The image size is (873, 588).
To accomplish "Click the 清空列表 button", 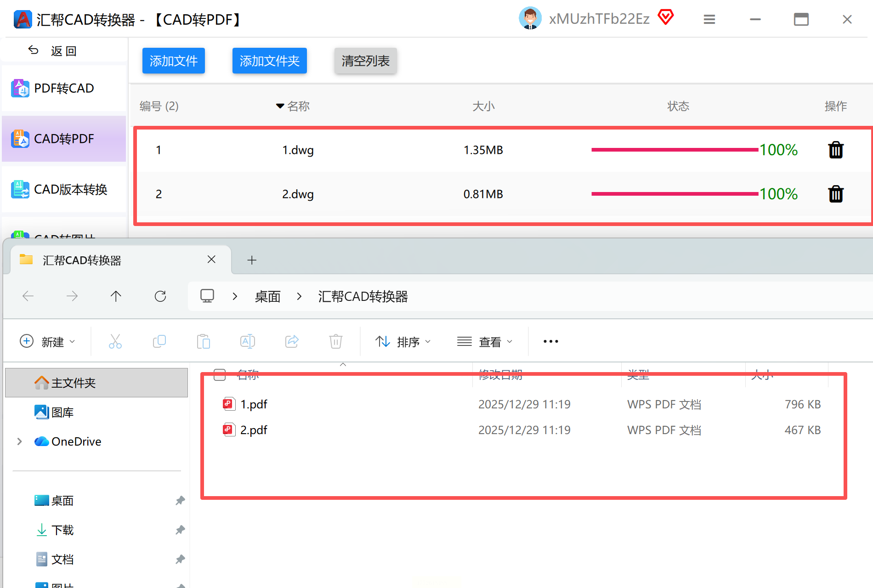I will pos(366,61).
